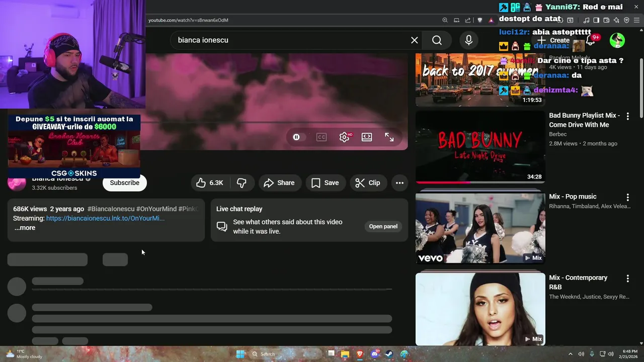Open Mix - Contemporary R&B title
This screenshot has width=644, height=362.
click(x=578, y=282)
